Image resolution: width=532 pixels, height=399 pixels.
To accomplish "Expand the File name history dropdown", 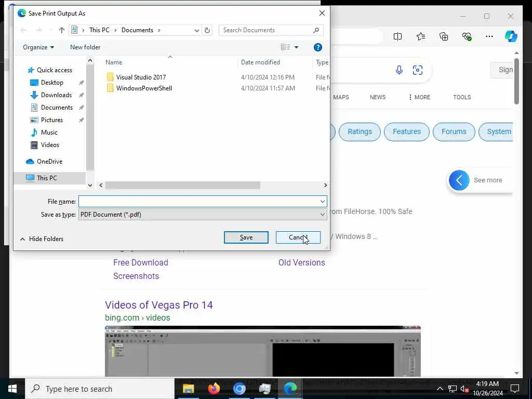I will pyautogui.click(x=322, y=202).
